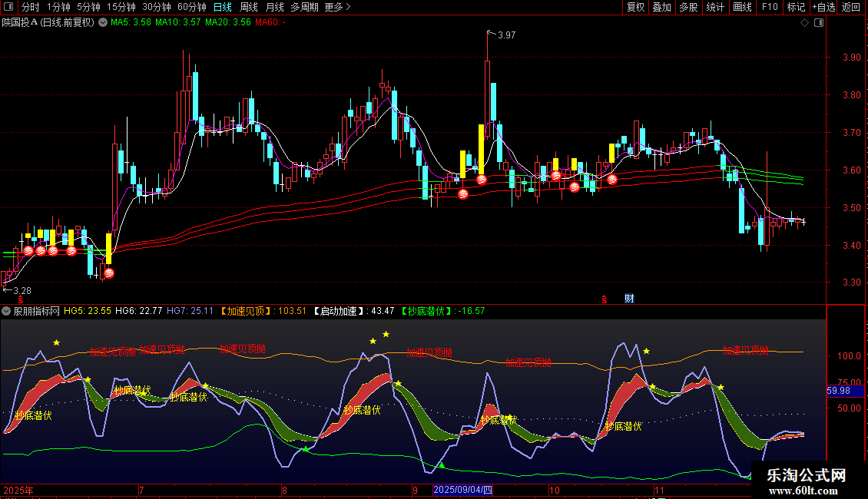
Task: Expand the 更多 period options
Action: click(x=337, y=7)
